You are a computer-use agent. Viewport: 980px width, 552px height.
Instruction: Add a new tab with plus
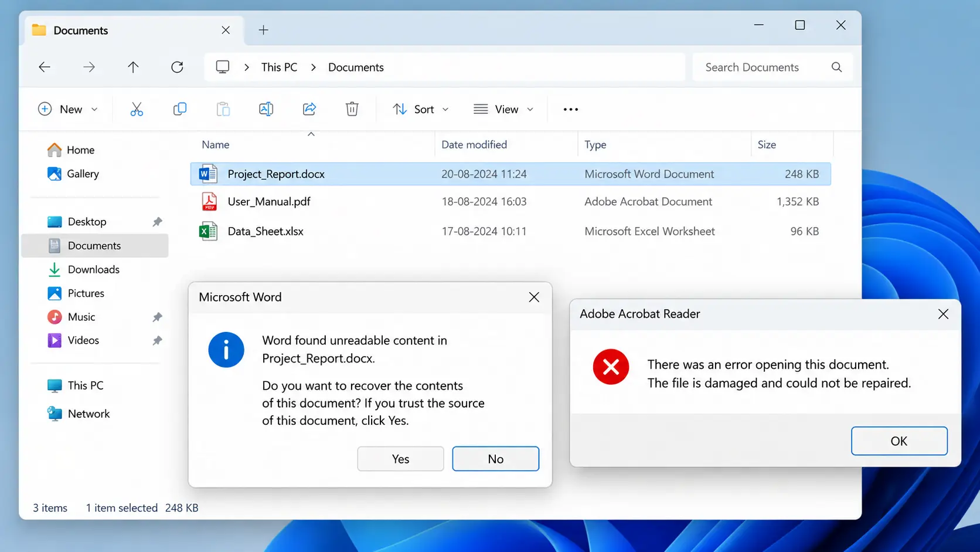[263, 30]
